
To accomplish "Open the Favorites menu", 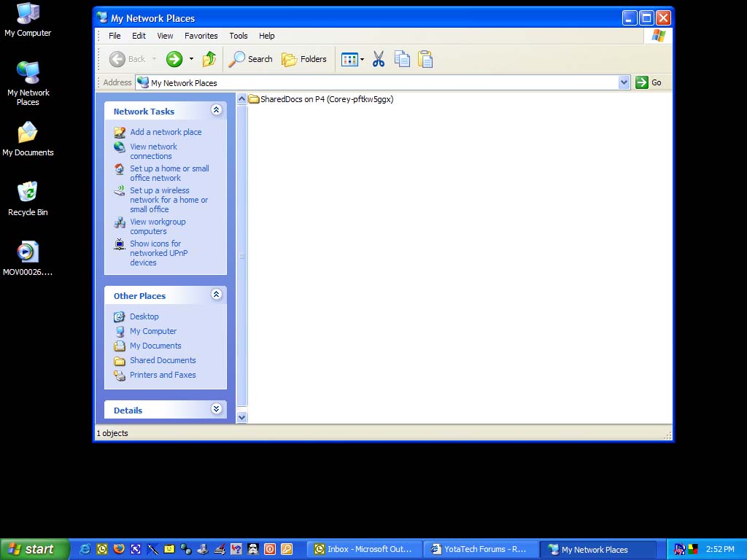I will 201,36.
